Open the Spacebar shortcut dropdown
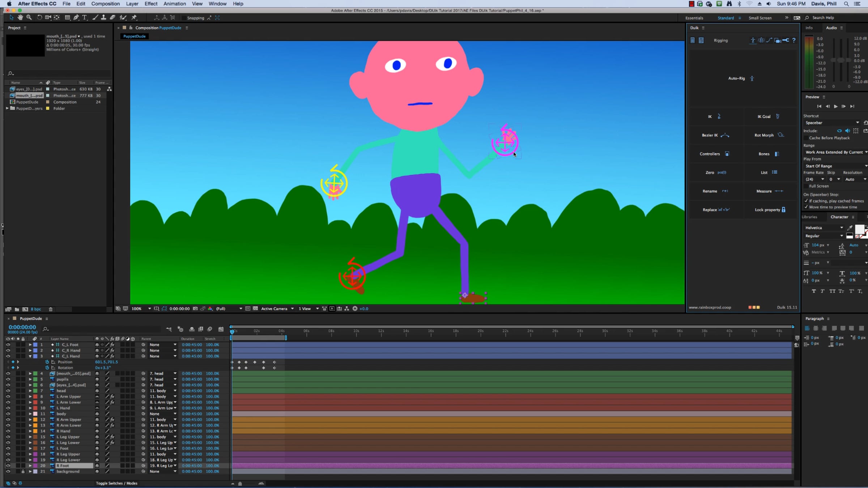Screen dimensions: 868x488 click(832, 123)
